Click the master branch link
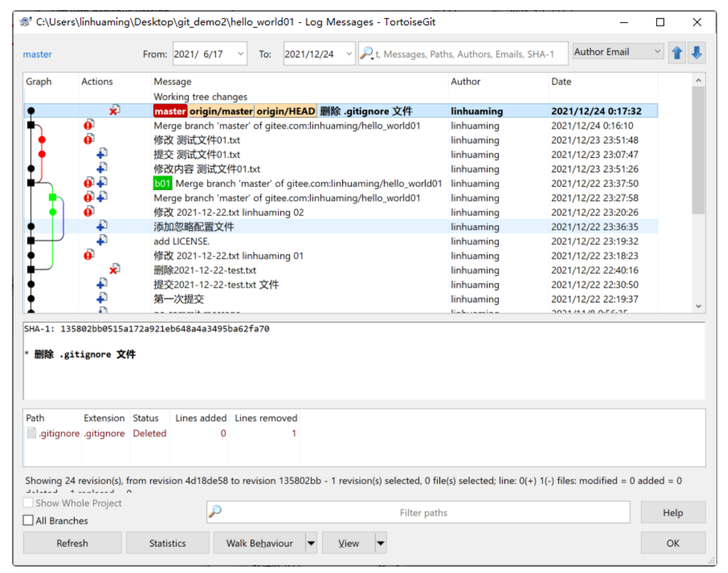Image resolution: width=728 pixels, height=573 pixels. (x=38, y=54)
